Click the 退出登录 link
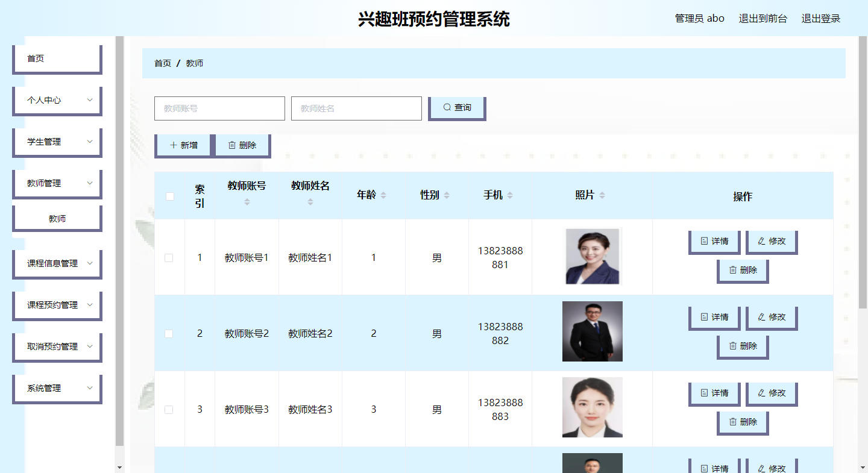Image resolution: width=868 pixels, height=473 pixels. 820,19
